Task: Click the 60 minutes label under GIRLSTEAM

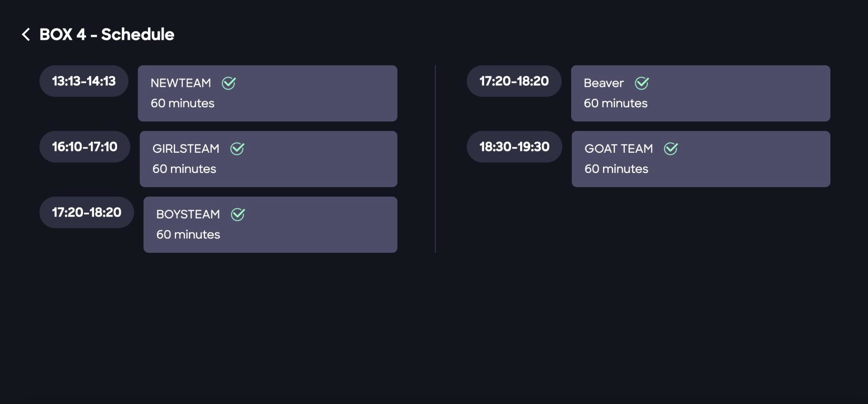Action: click(x=184, y=169)
